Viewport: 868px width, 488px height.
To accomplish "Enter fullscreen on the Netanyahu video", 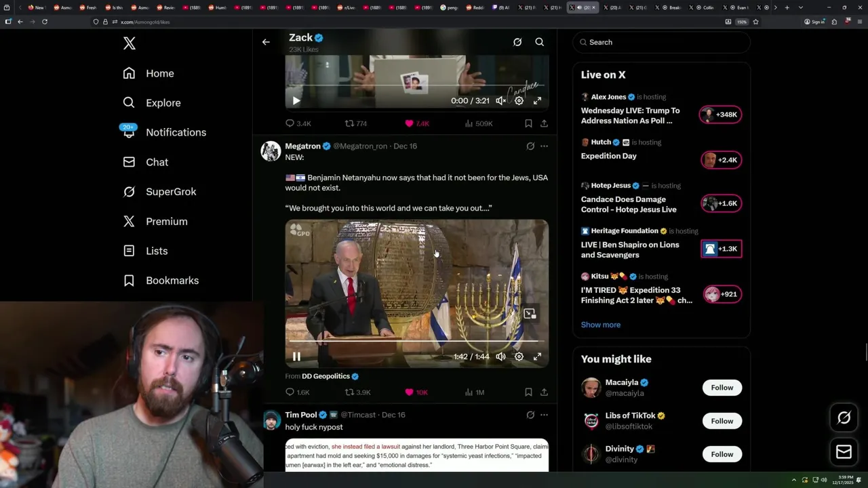I will (x=537, y=357).
